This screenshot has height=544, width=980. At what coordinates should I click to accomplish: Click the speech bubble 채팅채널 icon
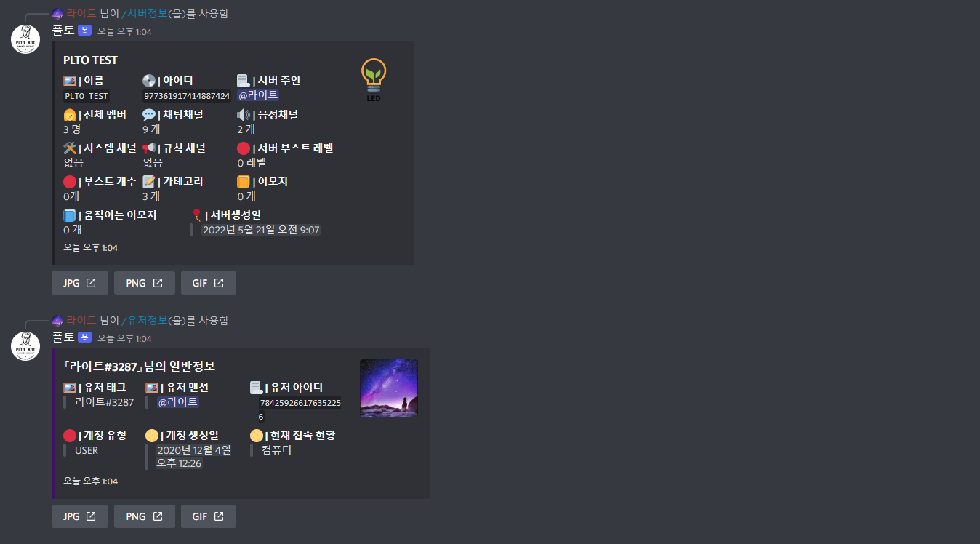149,115
